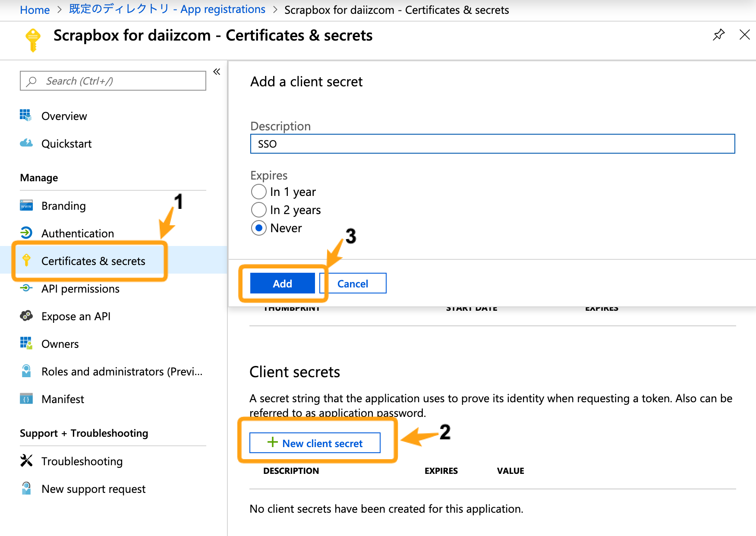Click the Expose an API icon

(x=26, y=316)
